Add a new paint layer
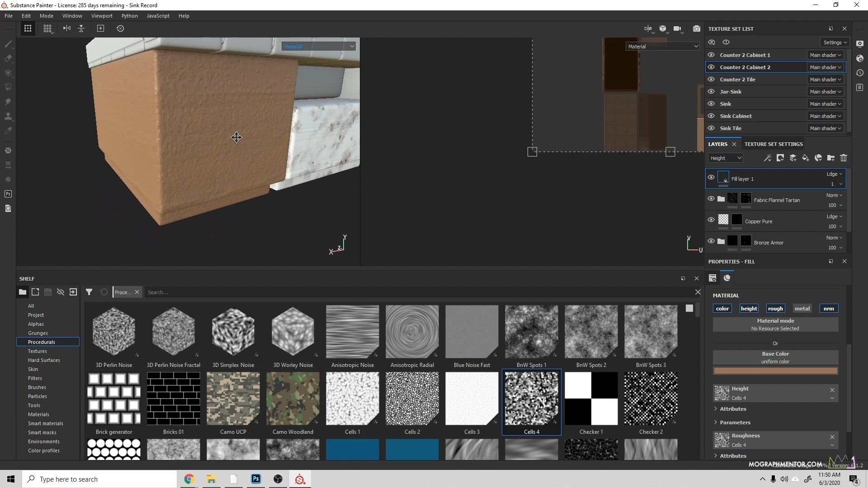Screen dimensions: 868x488 click(x=793, y=158)
